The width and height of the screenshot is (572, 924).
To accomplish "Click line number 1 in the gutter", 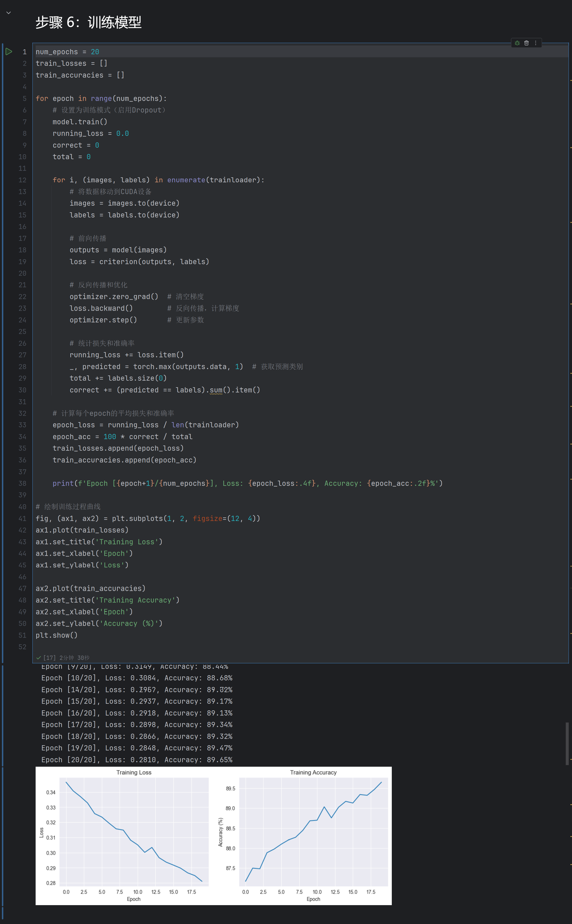I will click(x=24, y=52).
